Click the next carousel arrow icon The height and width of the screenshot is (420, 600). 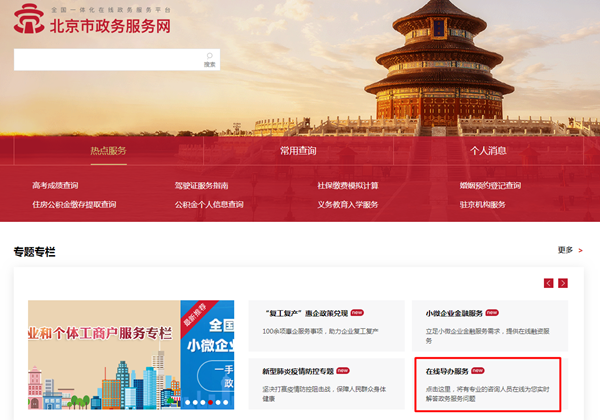563,283
